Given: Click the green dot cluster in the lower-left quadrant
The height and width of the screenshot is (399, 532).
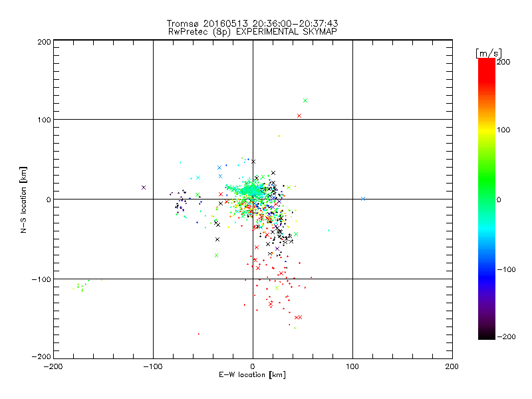Looking at the screenshot, I should click(x=80, y=286).
